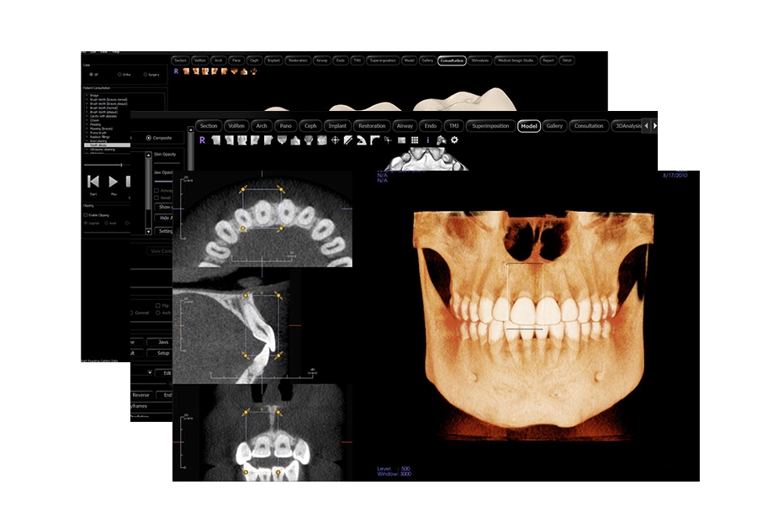Open the settings gear icon in toolbar
757x532 pixels.
(x=454, y=140)
